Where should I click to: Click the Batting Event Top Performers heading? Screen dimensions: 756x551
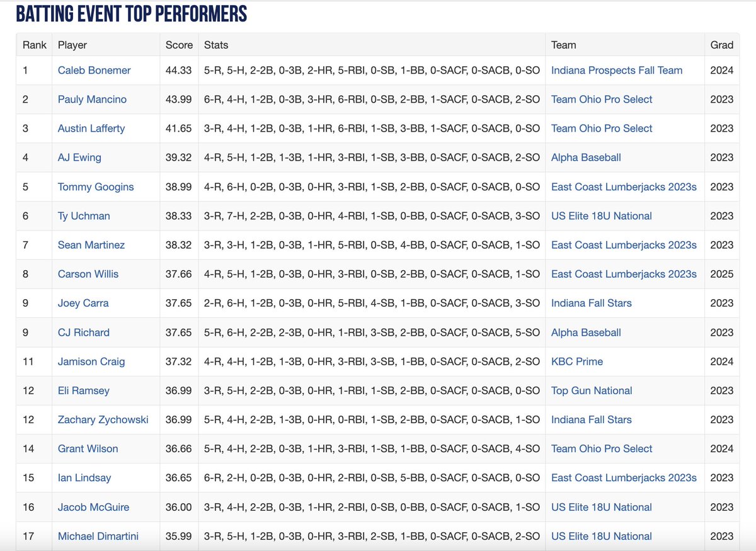(132, 13)
